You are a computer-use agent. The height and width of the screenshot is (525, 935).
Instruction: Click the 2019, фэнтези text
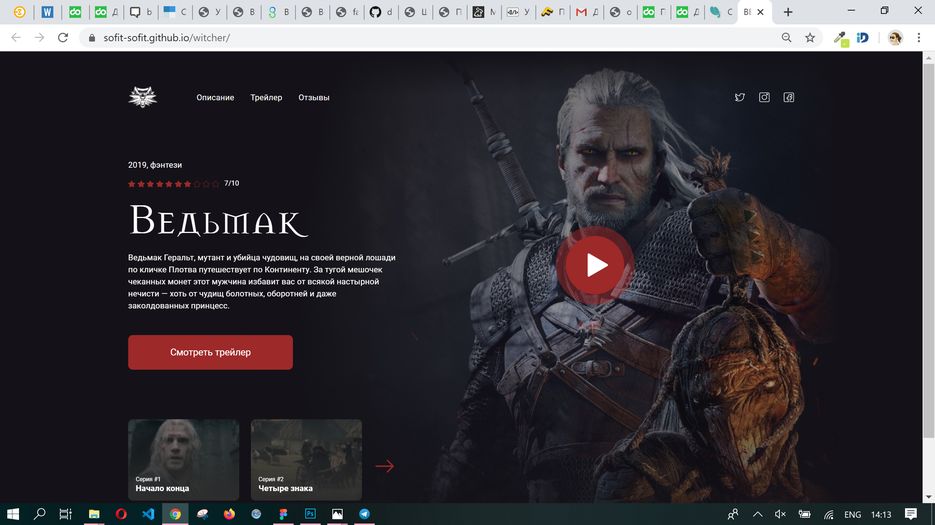point(155,165)
